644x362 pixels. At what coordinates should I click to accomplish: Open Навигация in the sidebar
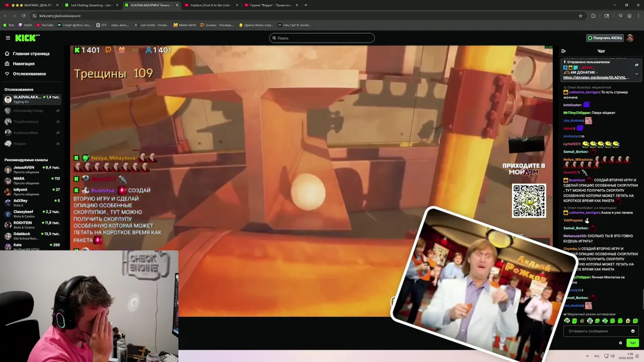tap(24, 63)
